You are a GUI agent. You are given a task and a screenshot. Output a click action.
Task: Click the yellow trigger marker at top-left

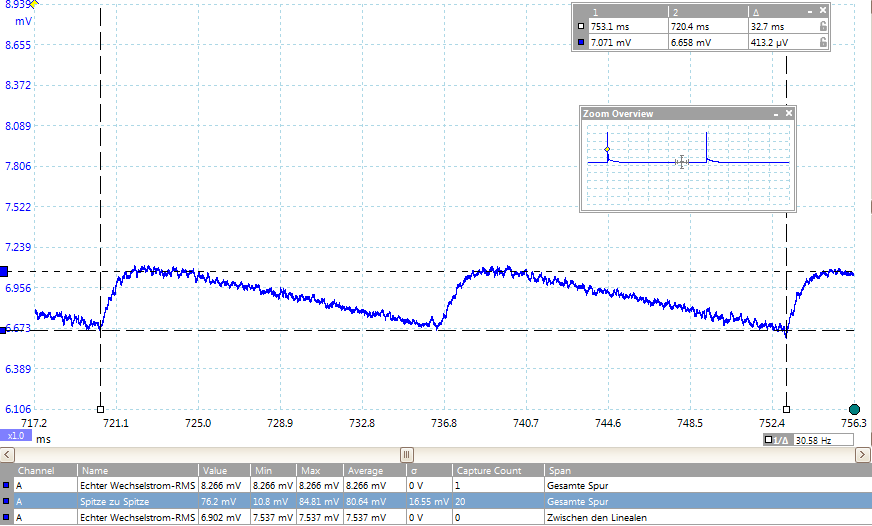point(33,4)
